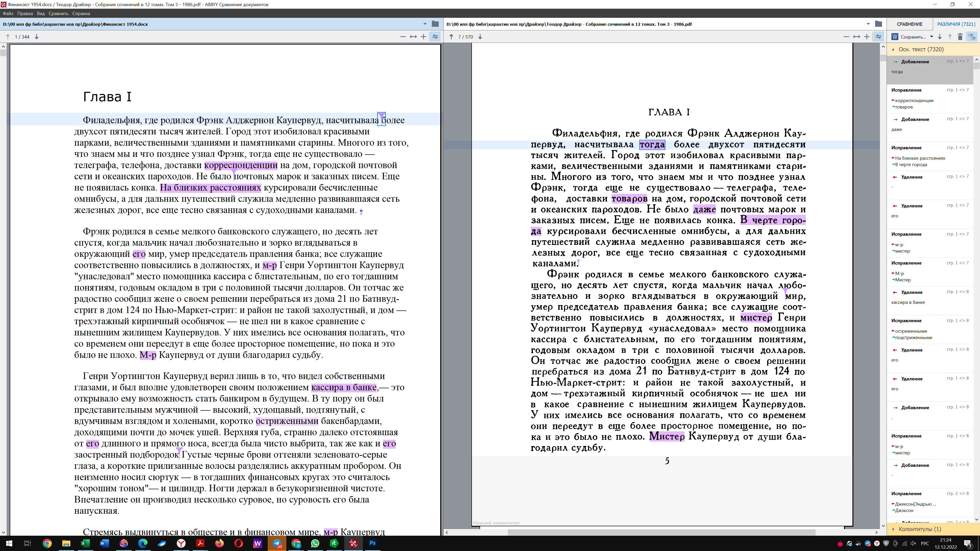Click highlighted 'товаров' in right PDF

pyautogui.click(x=629, y=198)
